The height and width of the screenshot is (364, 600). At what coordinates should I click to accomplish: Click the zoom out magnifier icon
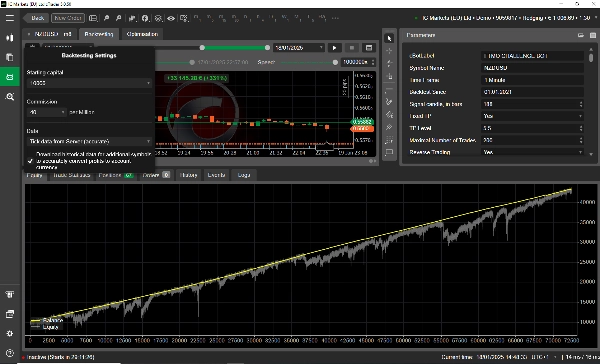pos(119,18)
